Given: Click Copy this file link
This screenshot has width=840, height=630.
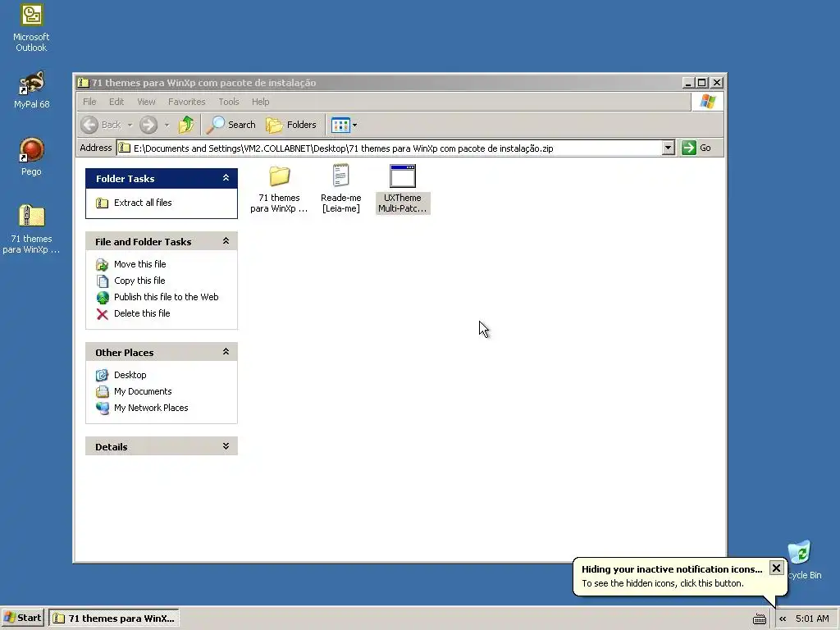Looking at the screenshot, I should [x=139, y=281].
